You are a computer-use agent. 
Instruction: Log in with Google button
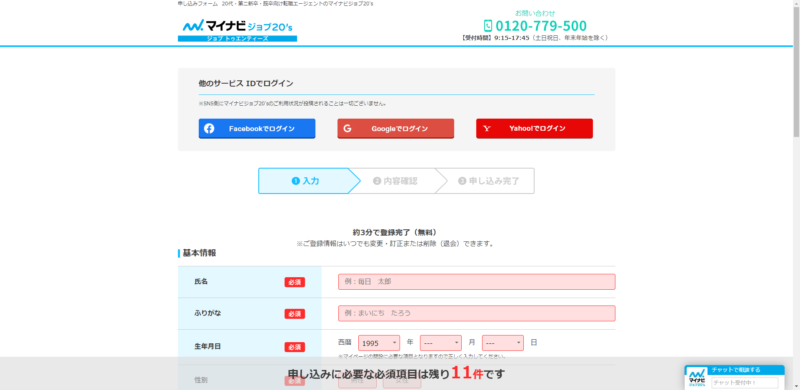tap(395, 129)
